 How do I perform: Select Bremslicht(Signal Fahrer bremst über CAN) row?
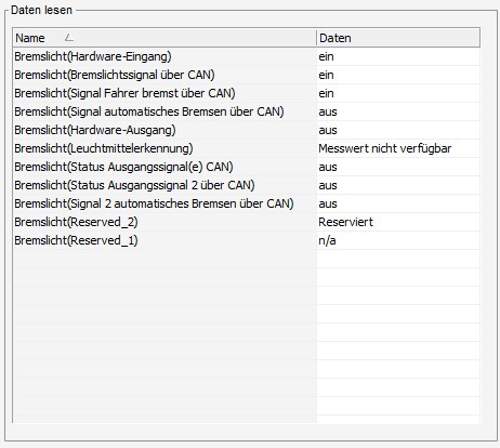(x=246, y=93)
